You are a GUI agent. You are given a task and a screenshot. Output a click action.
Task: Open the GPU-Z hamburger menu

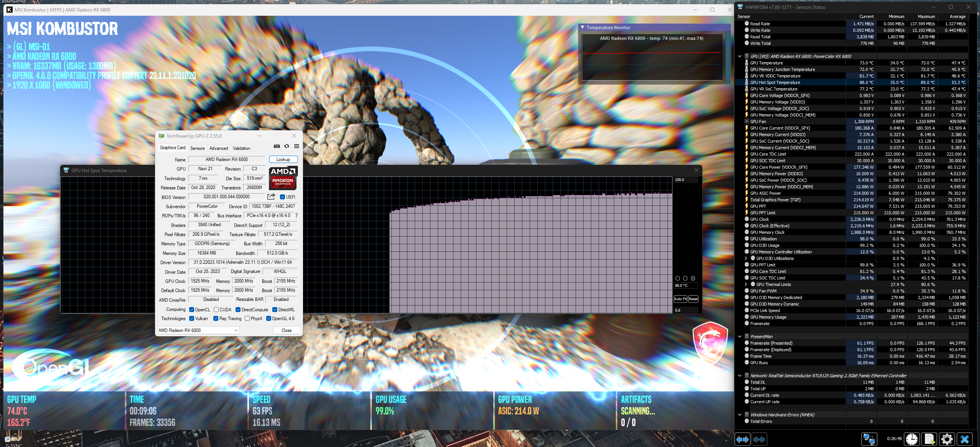pos(296,146)
